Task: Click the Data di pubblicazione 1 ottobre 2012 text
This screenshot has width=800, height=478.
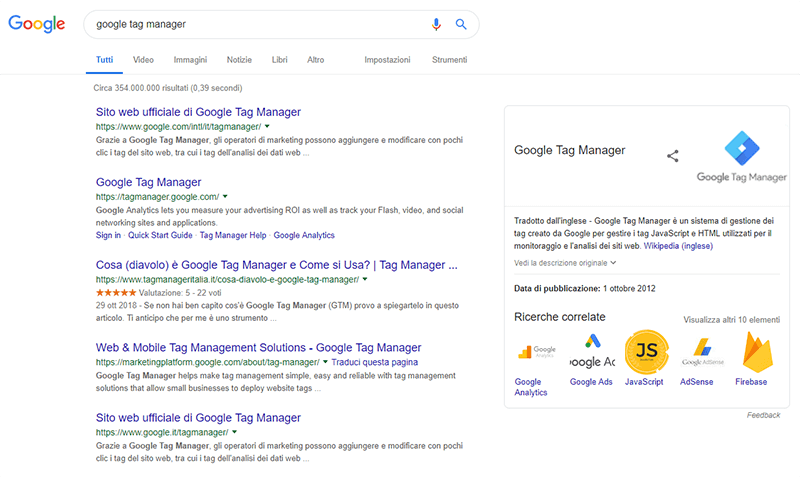Action: 585,289
